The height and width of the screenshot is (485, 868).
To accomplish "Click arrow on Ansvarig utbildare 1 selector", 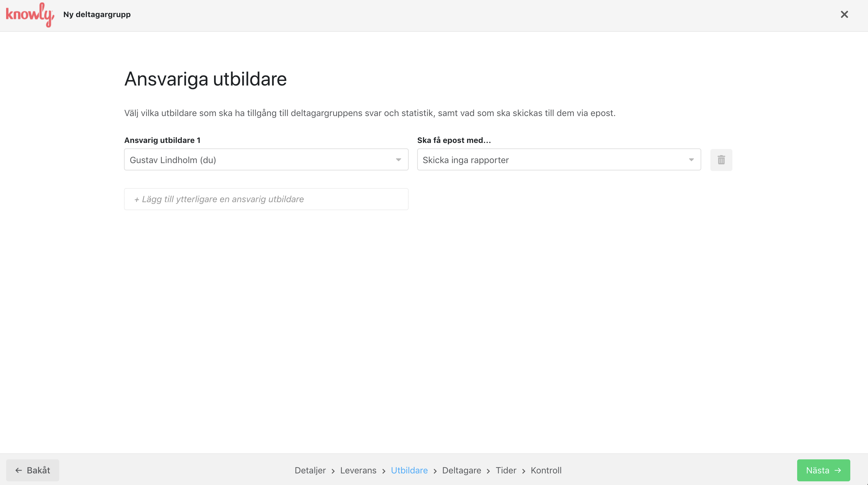I will tap(398, 160).
